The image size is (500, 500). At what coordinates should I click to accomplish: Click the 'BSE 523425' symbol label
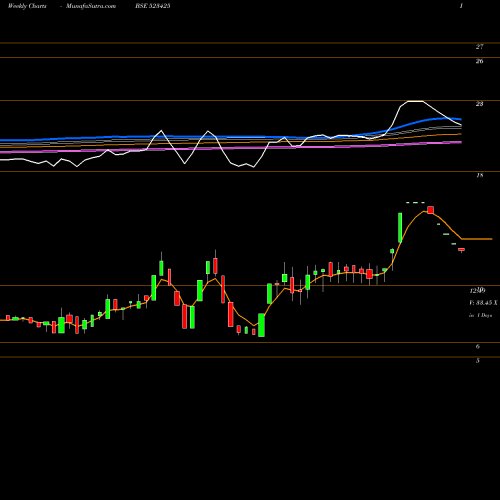click(153, 6)
